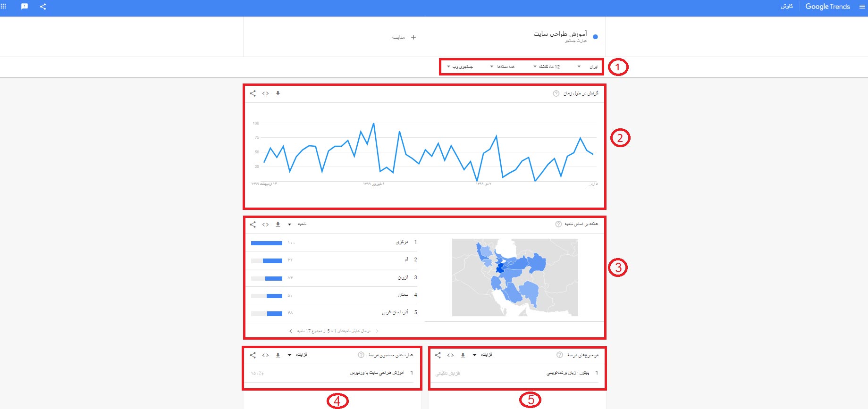Click help icon on related topics card
The image size is (868, 409).
pos(559,355)
